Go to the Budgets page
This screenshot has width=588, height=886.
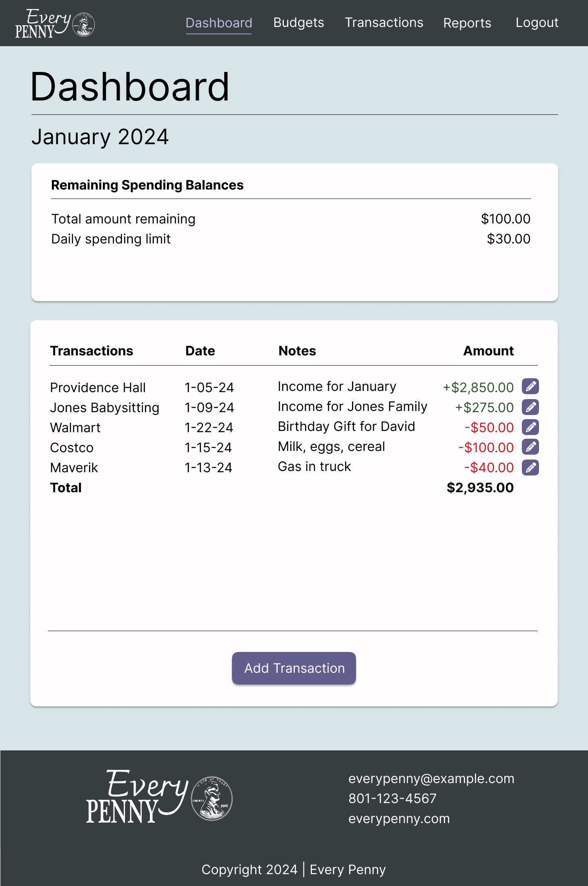[x=298, y=23]
